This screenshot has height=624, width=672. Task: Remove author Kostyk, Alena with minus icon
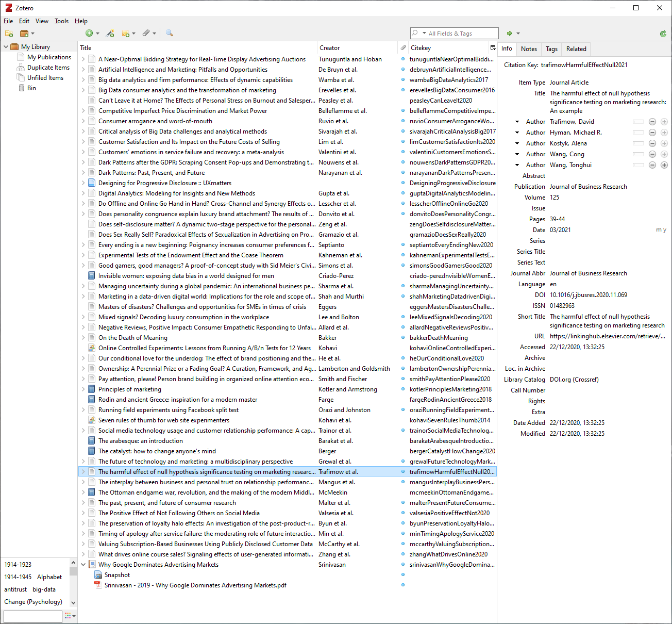pyautogui.click(x=652, y=143)
